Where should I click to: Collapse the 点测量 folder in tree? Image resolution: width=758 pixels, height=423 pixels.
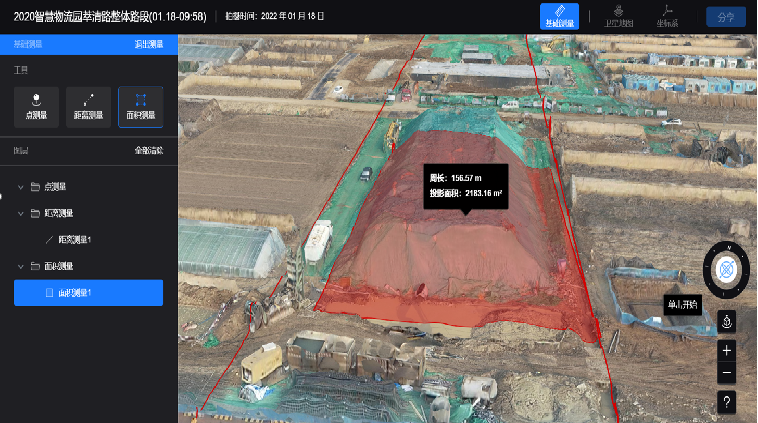point(22,186)
